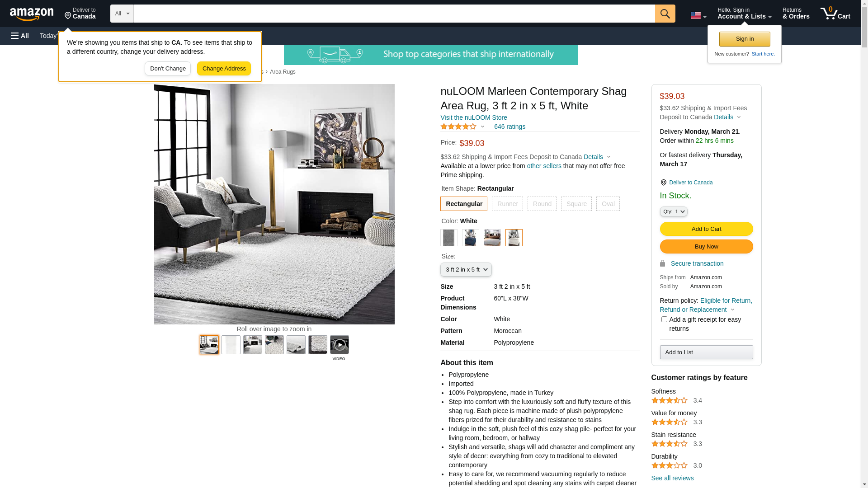
Task: Click the Deliver to Canada location icon
Action: [663, 183]
